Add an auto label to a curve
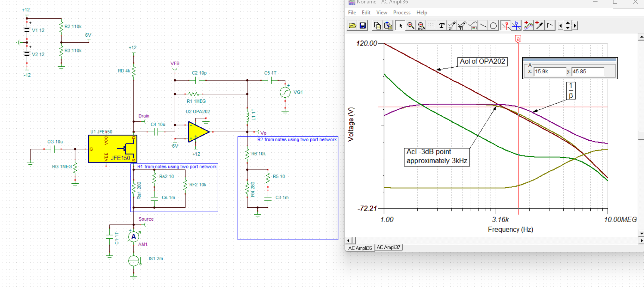Screen dimensions: 644x287 click(x=452, y=26)
